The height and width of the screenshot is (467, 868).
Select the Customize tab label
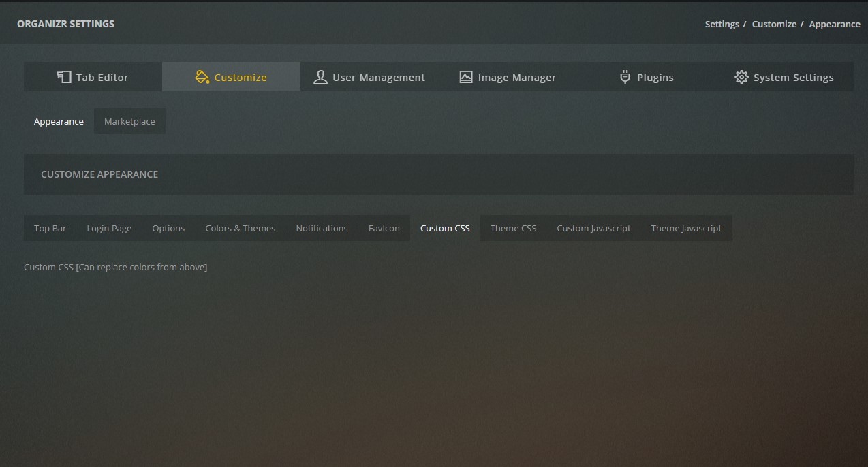pyautogui.click(x=241, y=78)
